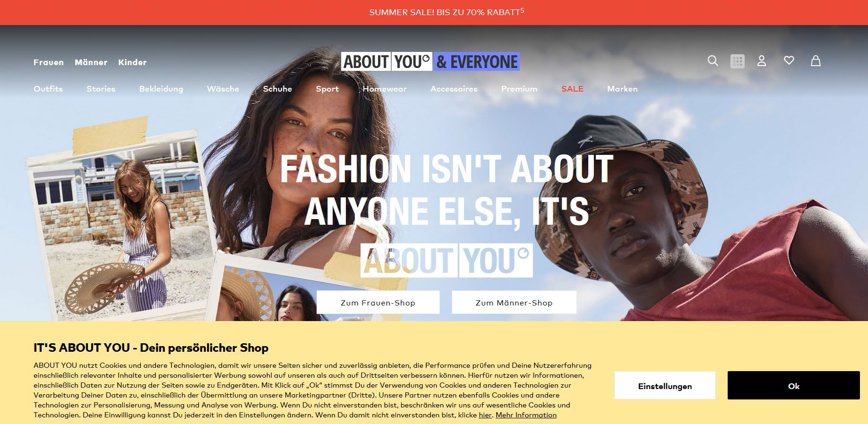Click the Summer Sale banner at top

pos(434,12)
